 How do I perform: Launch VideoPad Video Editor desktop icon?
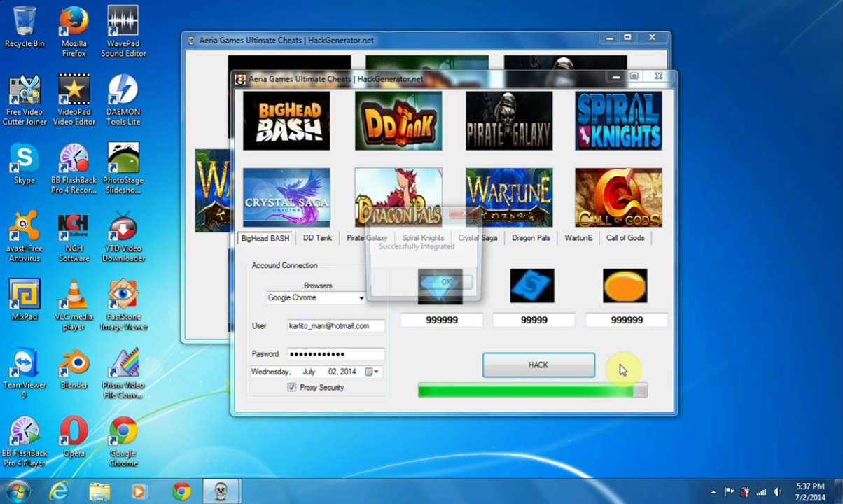pos(74,100)
